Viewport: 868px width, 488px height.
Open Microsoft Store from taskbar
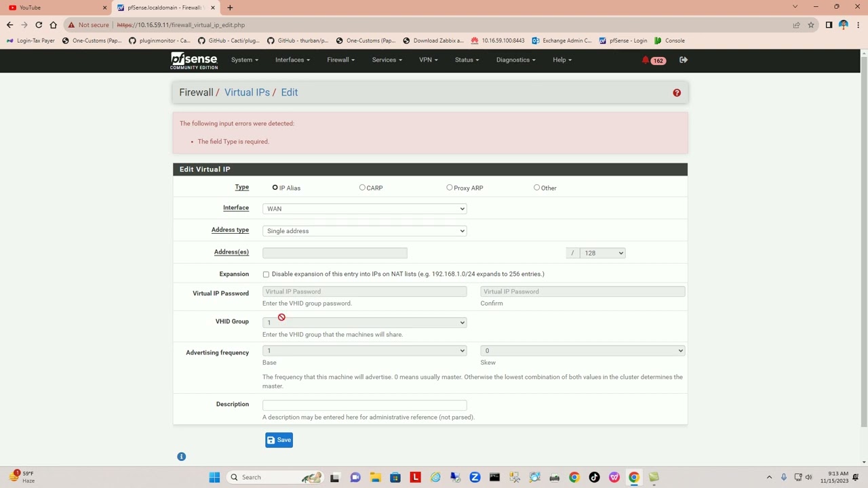[x=395, y=477]
